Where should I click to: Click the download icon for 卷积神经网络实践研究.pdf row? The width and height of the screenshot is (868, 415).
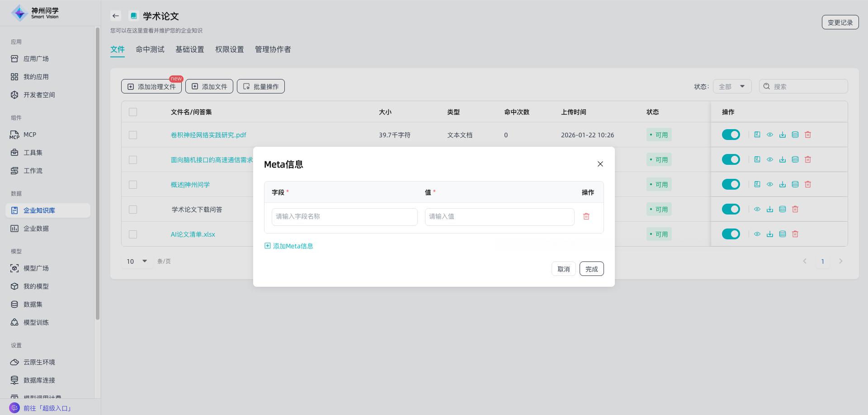783,135
